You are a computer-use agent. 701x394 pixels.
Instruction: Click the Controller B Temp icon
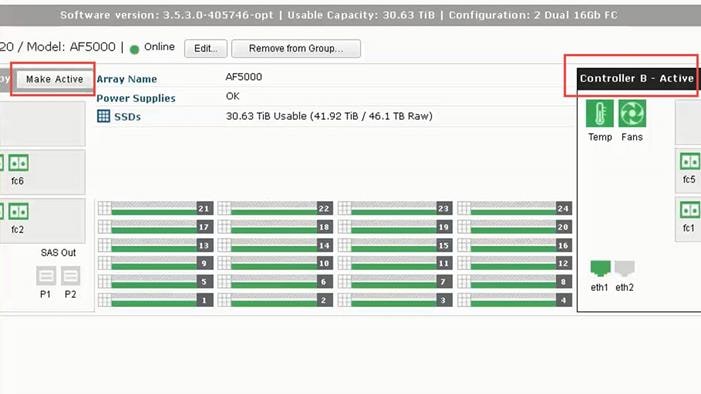pyautogui.click(x=600, y=114)
